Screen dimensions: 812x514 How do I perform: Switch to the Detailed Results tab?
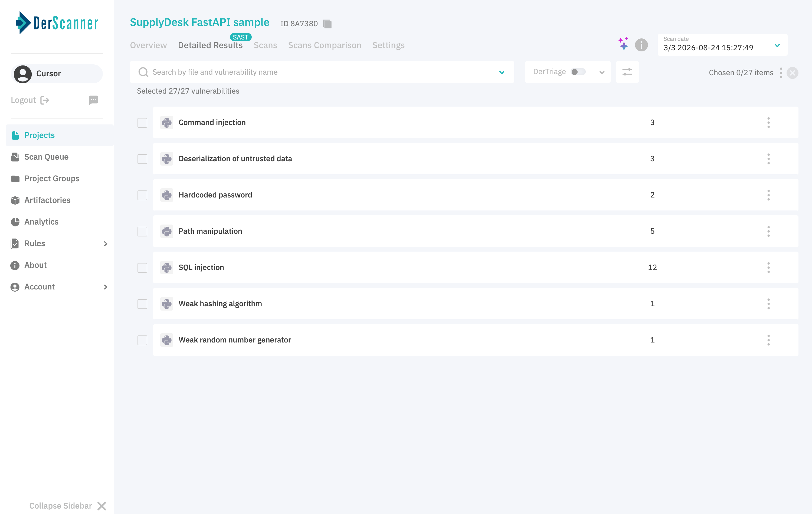210,45
